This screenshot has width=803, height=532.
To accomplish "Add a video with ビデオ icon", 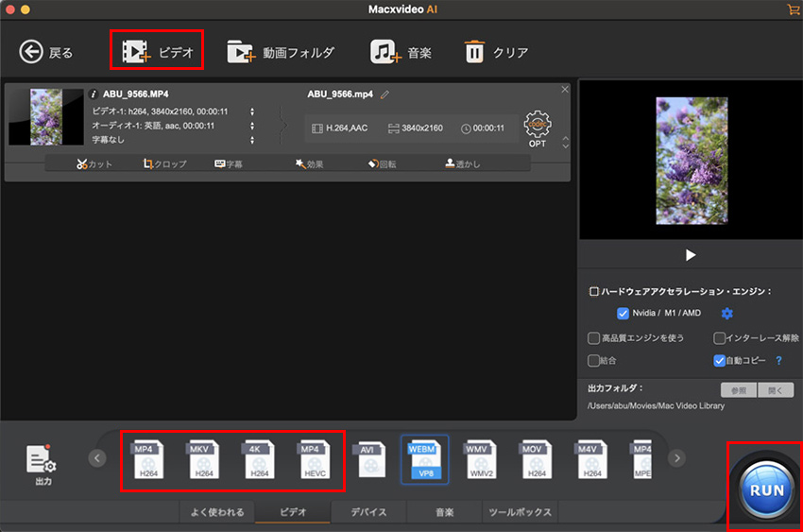I will tap(138, 52).
